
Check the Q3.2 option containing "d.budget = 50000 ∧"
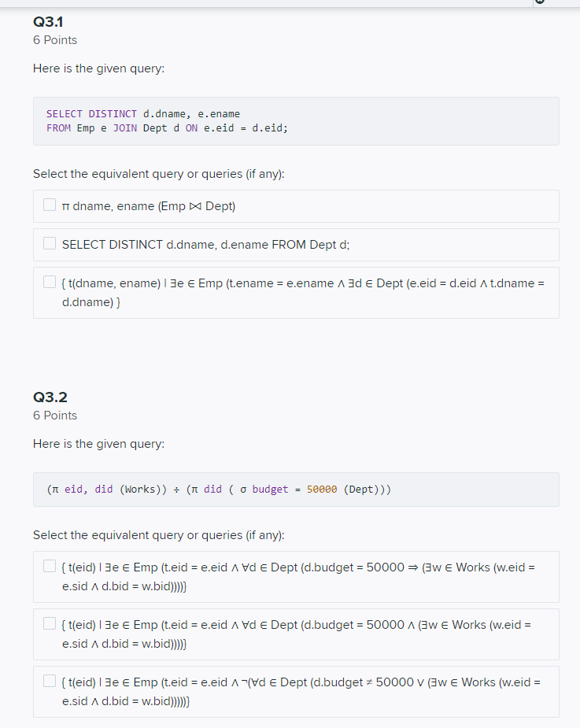49,623
